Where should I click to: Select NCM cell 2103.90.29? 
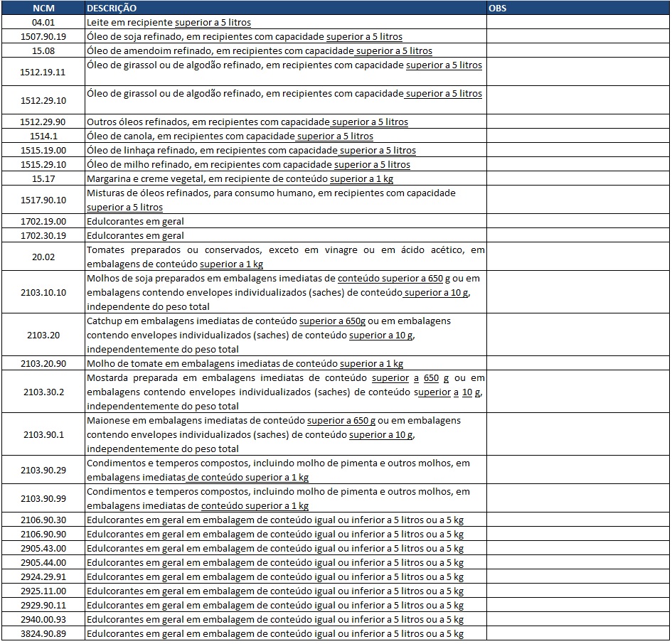[x=43, y=470]
